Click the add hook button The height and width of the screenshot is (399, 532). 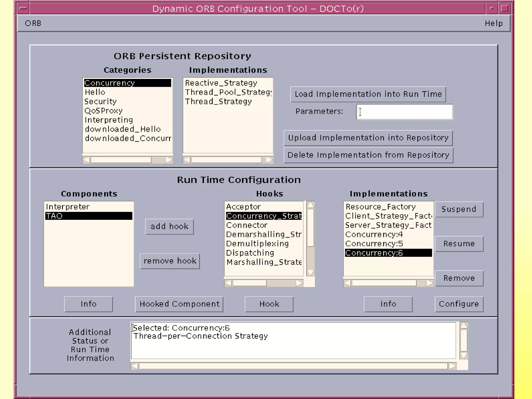(x=169, y=227)
